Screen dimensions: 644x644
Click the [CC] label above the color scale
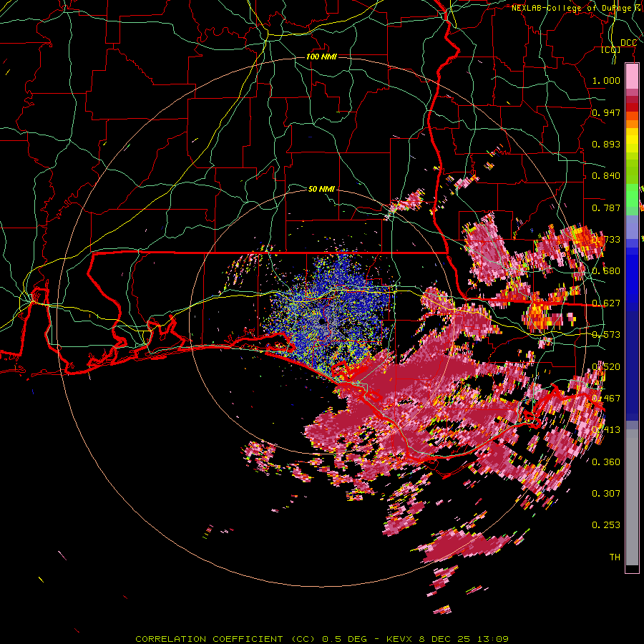pos(611,50)
